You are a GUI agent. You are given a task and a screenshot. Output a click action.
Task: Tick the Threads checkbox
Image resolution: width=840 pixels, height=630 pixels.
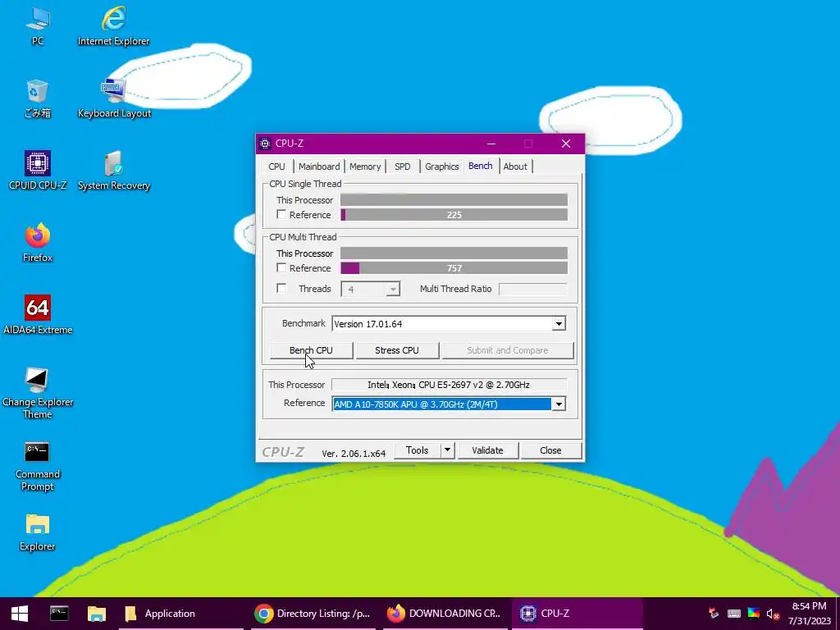[x=281, y=288]
